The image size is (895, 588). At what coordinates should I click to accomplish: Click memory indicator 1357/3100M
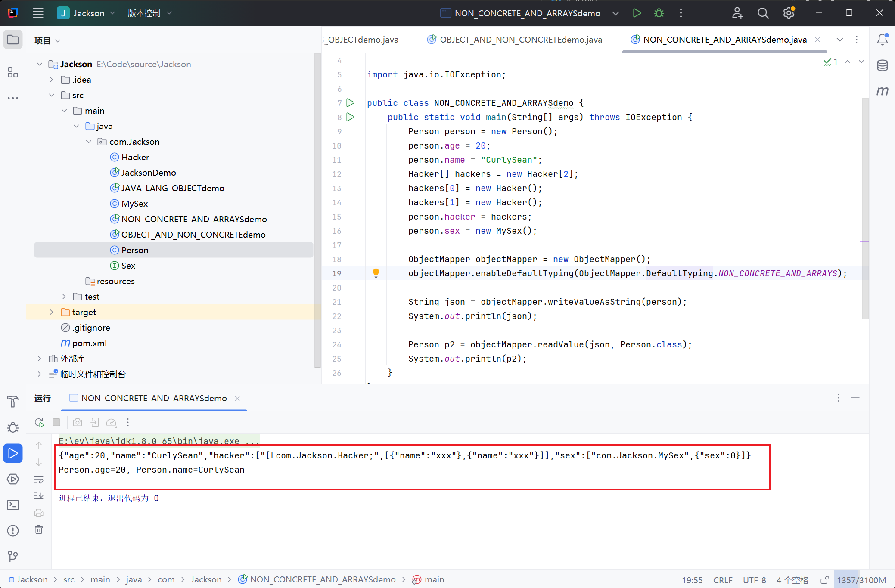pos(861,580)
